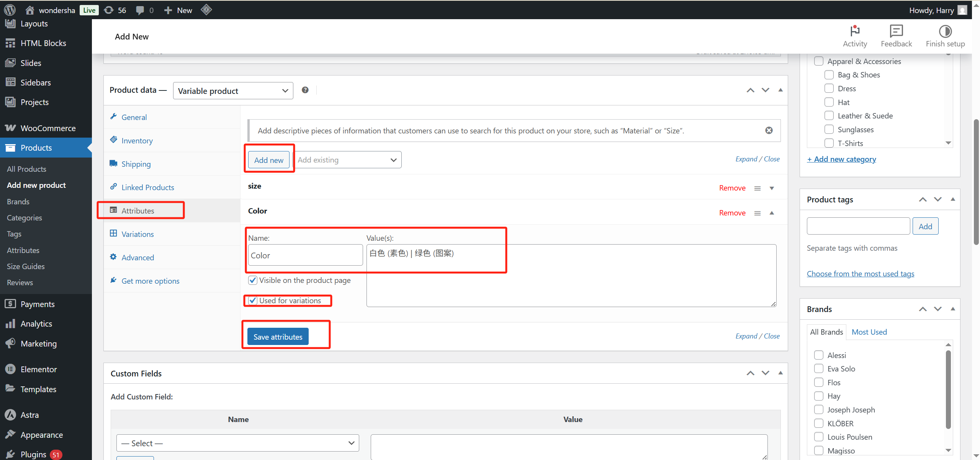Click the Finish setup icon
Screen dimensions: 980x460
click(x=945, y=31)
